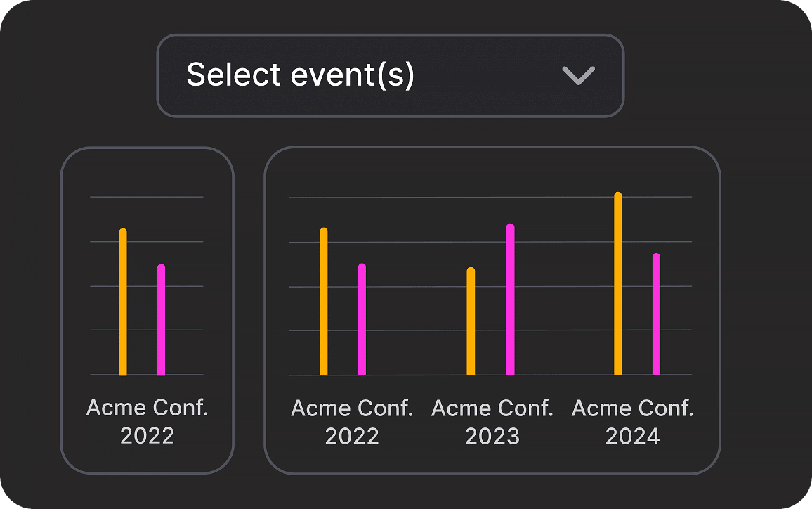Click the Acme Conf. 2023 axis label
Screen dimensions: 812x509
492,421
